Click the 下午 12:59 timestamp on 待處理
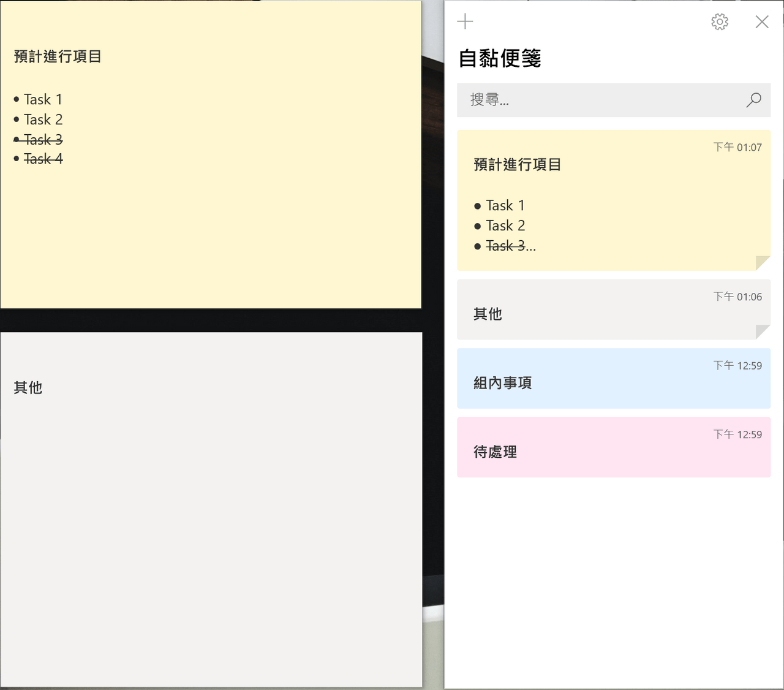The width and height of the screenshot is (784, 690). coord(738,434)
